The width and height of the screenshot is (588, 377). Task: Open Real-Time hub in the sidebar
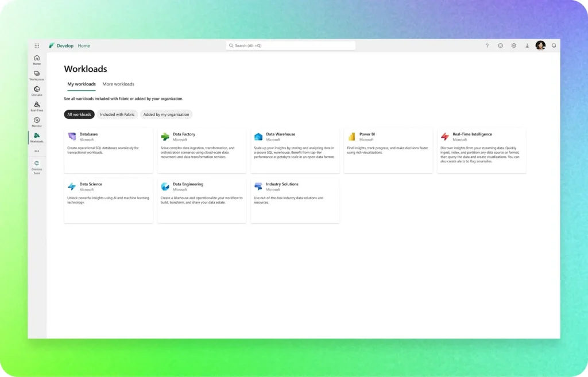tap(37, 107)
